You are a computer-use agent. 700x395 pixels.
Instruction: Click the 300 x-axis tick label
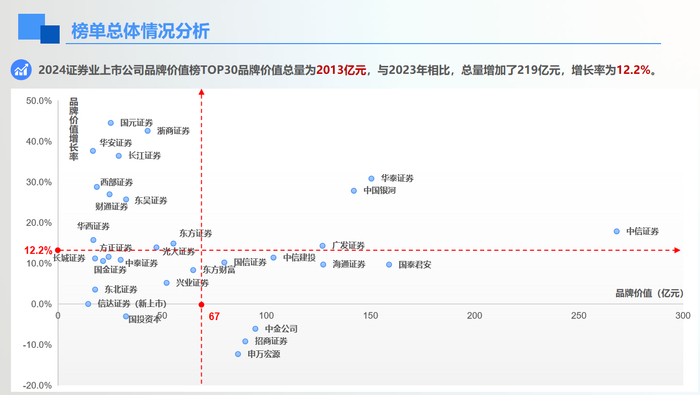coord(683,316)
